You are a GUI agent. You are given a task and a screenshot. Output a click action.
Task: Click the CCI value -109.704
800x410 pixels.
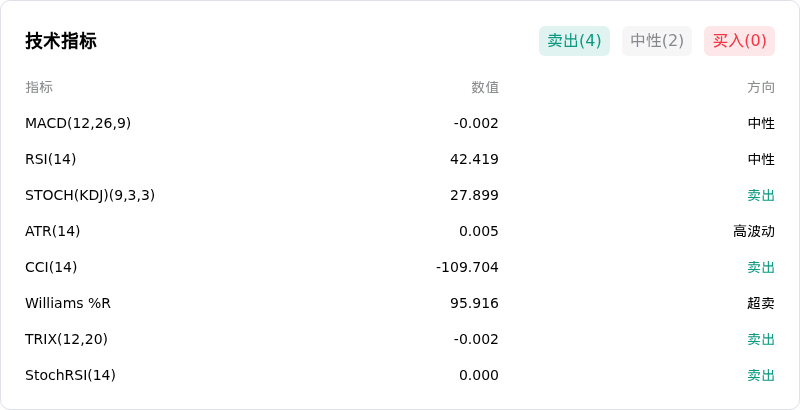pos(467,267)
